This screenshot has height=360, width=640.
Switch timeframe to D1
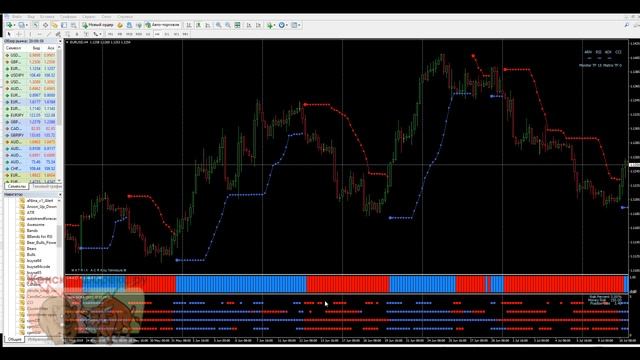[x=167, y=34]
